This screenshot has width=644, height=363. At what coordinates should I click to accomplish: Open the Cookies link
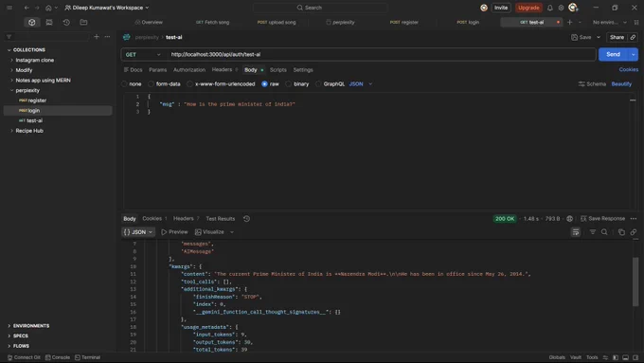click(x=629, y=70)
